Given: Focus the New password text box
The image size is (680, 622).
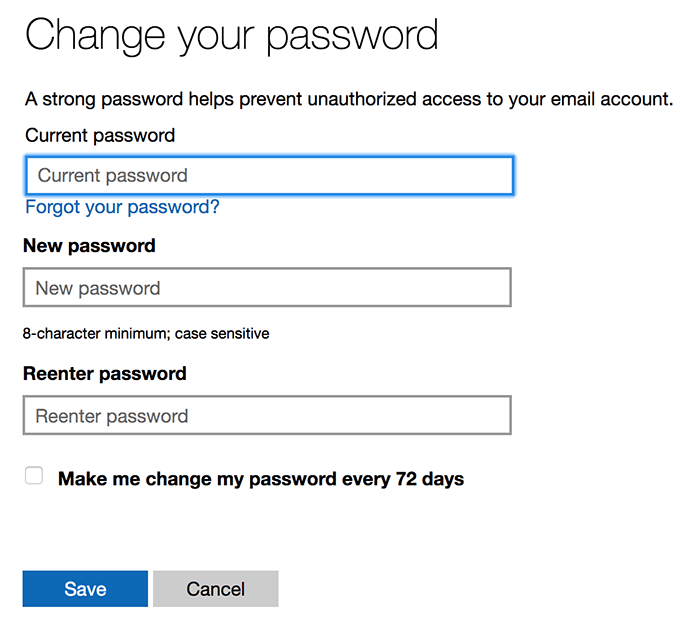Looking at the screenshot, I should coord(266,288).
